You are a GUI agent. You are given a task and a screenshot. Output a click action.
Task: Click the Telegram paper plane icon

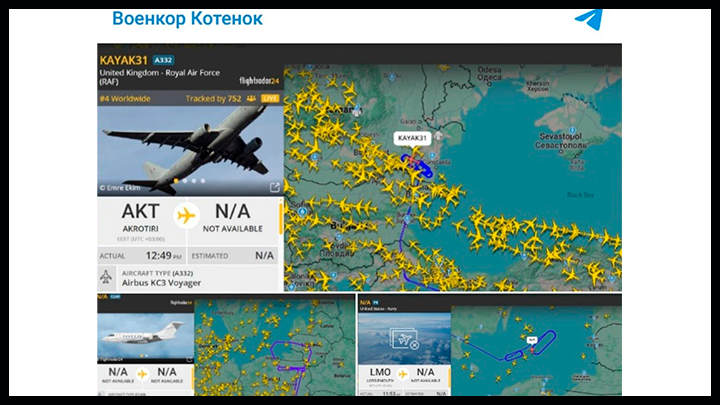[588, 20]
